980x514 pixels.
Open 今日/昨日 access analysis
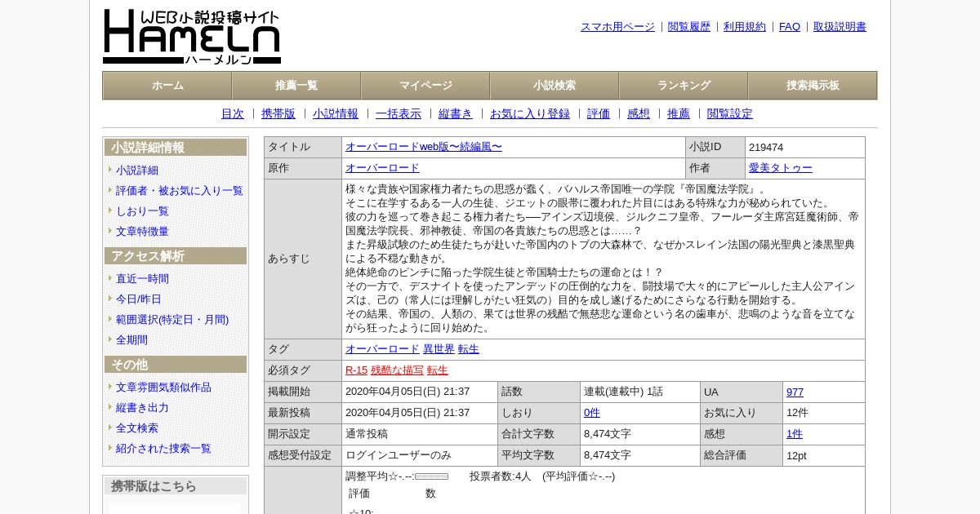point(139,299)
